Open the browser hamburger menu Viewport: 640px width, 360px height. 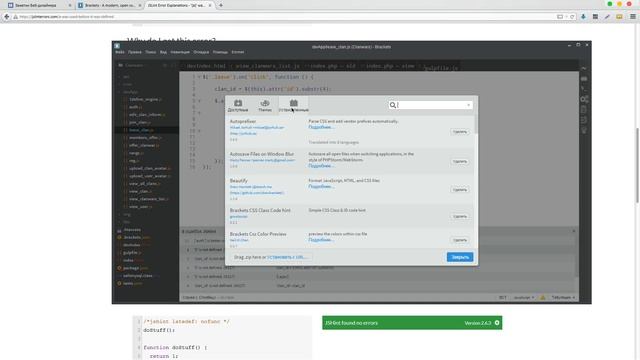pyautogui.click(x=633, y=17)
